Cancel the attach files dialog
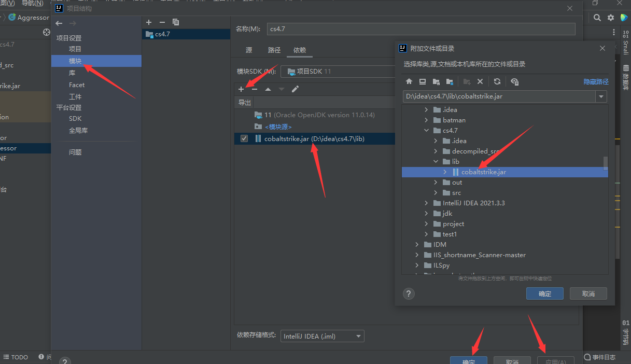The width and height of the screenshot is (631, 364). point(588,293)
